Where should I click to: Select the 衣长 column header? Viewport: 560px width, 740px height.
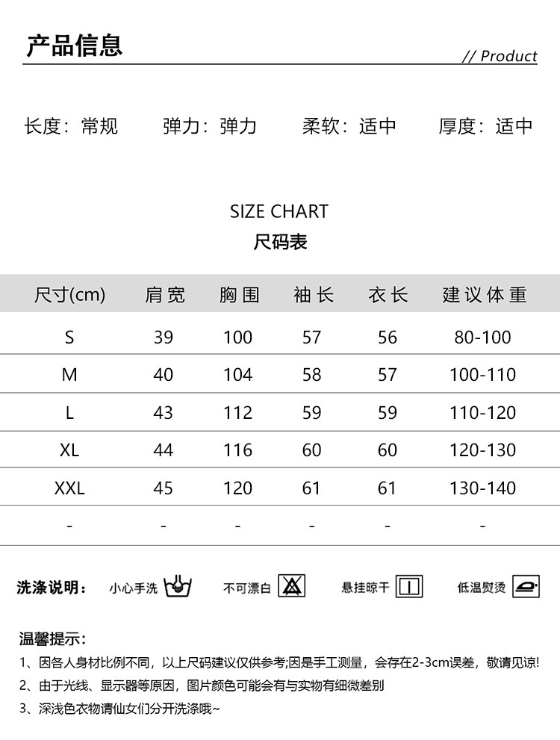click(x=388, y=294)
